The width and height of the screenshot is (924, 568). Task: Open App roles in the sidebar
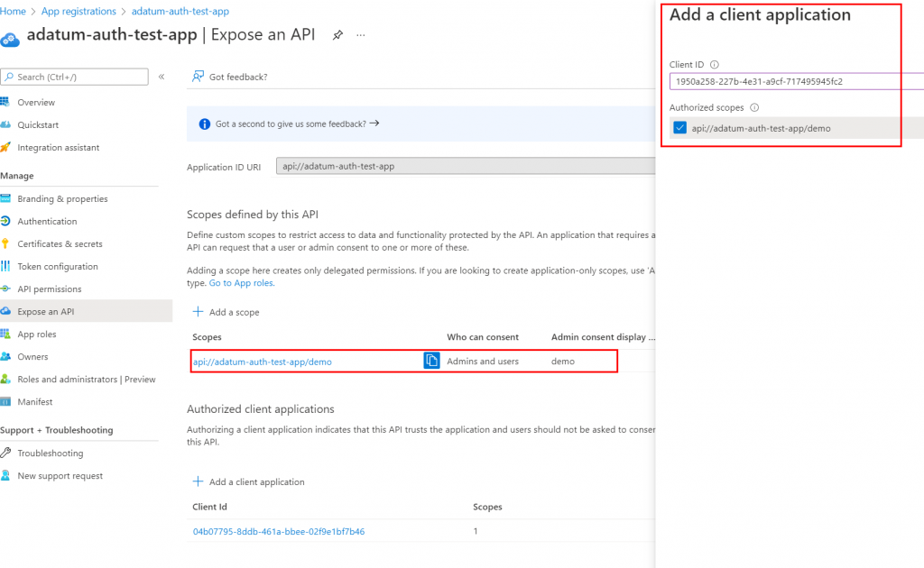point(36,334)
